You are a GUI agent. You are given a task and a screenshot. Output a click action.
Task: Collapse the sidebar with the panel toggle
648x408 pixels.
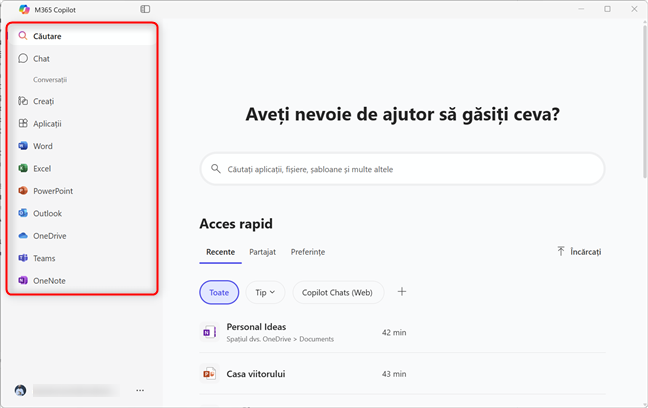tap(145, 9)
